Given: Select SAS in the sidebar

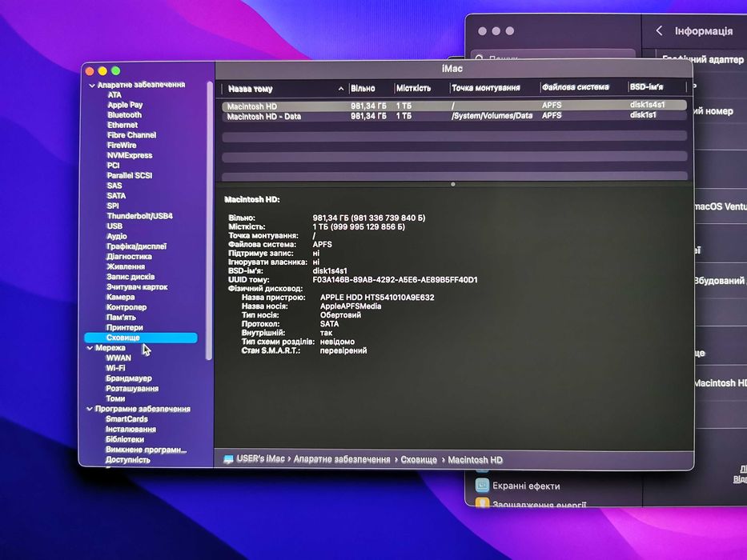Looking at the screenshot, I should tap(114, 186).
